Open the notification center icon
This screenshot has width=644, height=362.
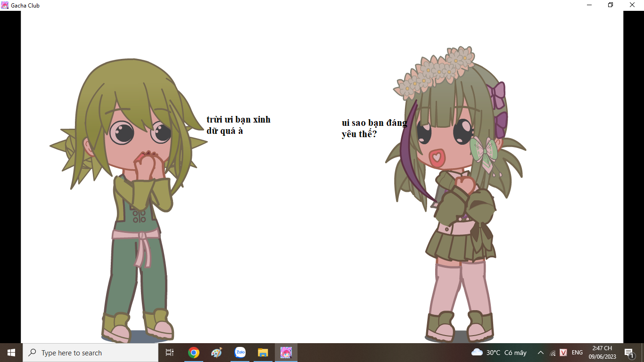(629, 353)
